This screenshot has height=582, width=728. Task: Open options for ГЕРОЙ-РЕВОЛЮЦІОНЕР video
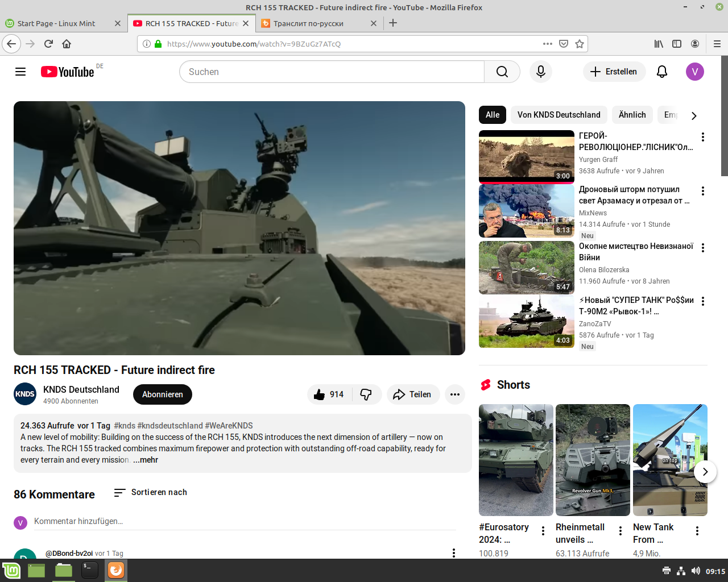click(x=703, y=137)
